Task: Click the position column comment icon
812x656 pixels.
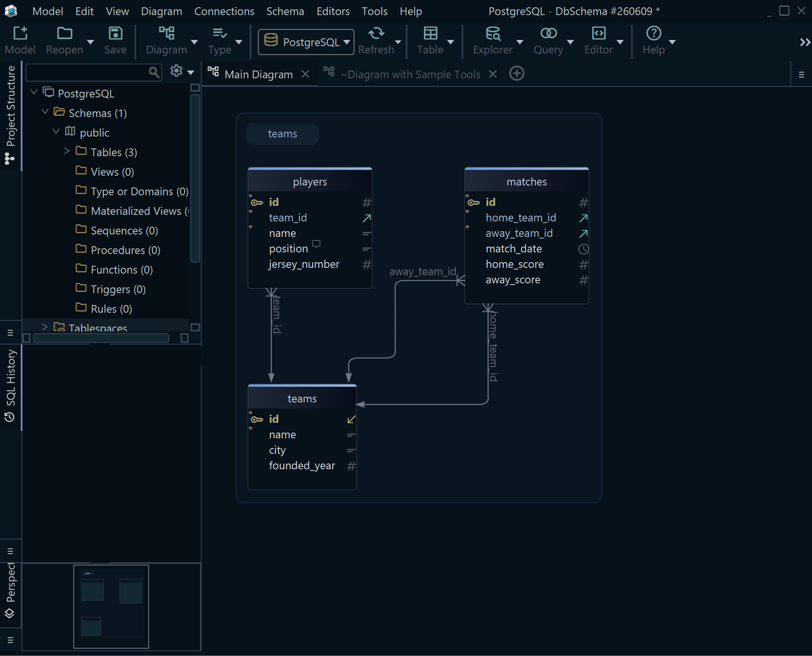Action: (316, 244)
